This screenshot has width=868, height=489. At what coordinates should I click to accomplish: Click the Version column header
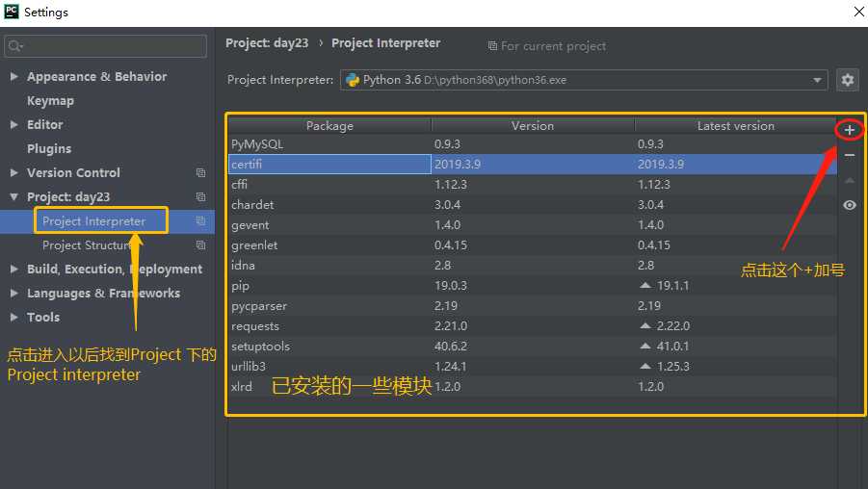533,126
